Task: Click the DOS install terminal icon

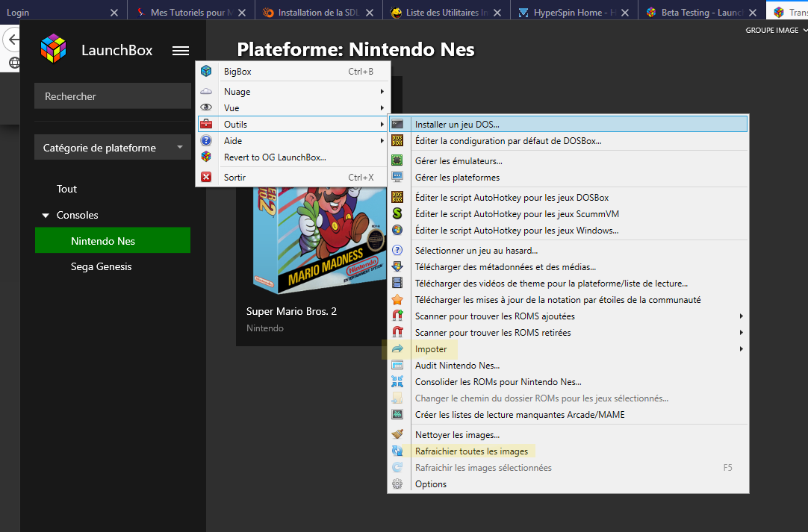Action: [397, 124]
